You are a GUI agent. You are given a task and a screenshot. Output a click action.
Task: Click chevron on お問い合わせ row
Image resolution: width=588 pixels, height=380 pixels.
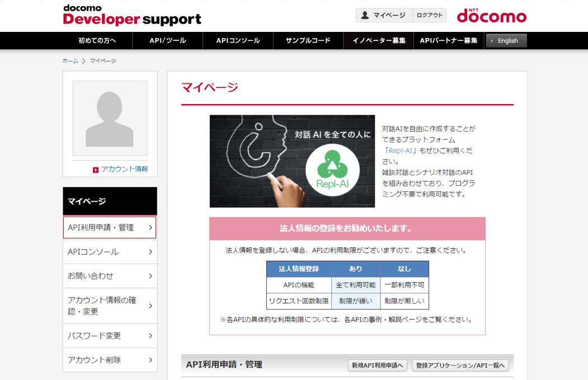150,276
